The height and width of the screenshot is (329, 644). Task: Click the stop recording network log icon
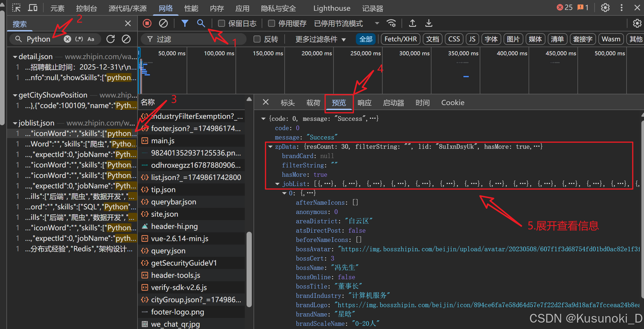tap(147, 23)
